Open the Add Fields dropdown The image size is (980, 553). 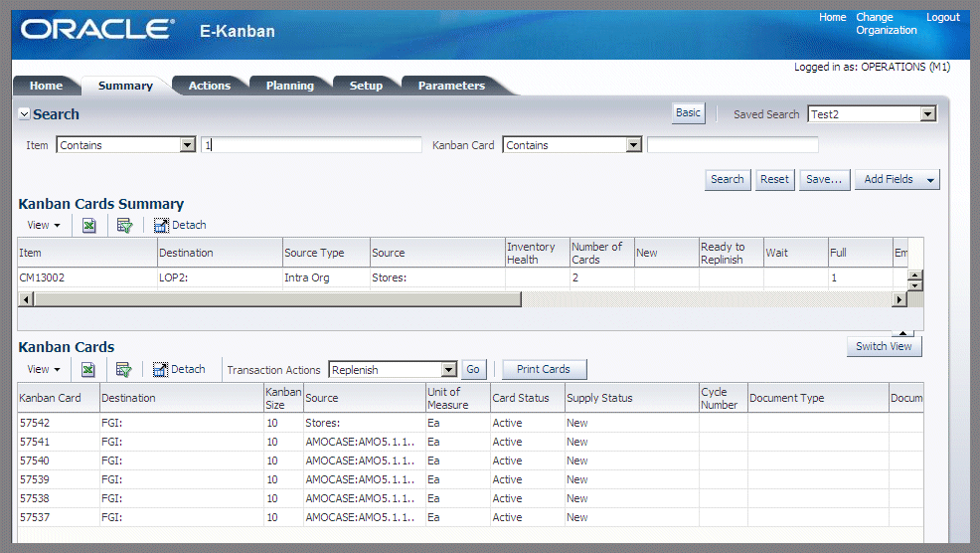897,180
